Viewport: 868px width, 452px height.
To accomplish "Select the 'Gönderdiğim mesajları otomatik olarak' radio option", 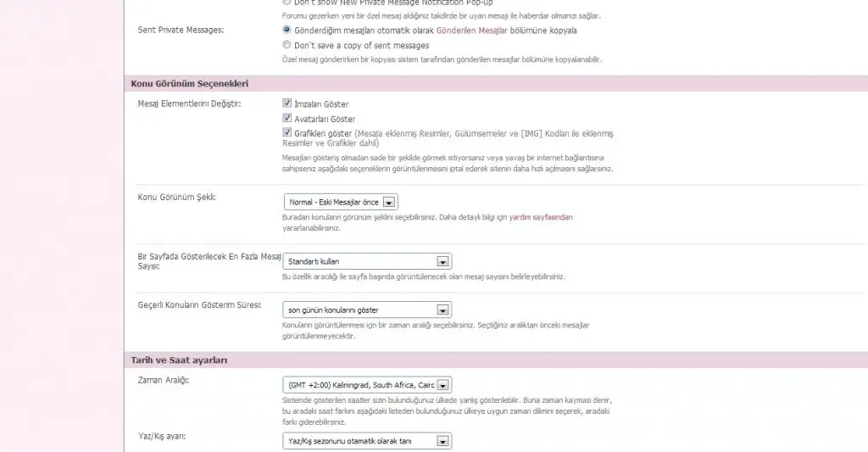I will [287, 30].
